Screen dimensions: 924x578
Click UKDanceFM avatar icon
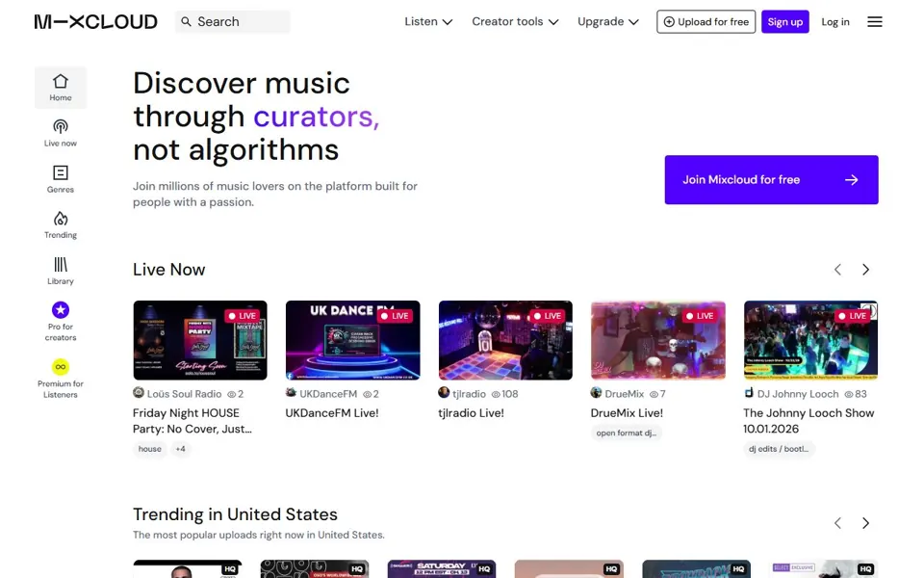[291, 392]
